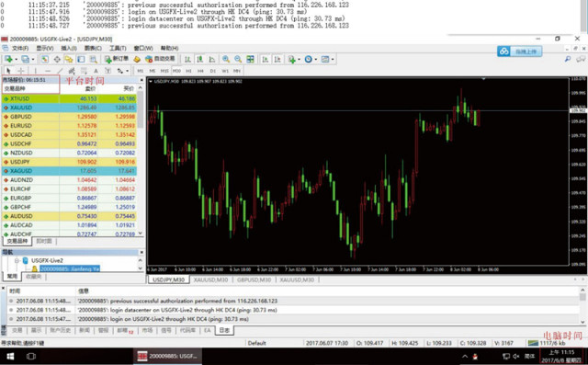Close the Market Watch panel
Image resolution: width=588 pixels, height=365 pixels.
pyautogui.click(x=141, y=80)
